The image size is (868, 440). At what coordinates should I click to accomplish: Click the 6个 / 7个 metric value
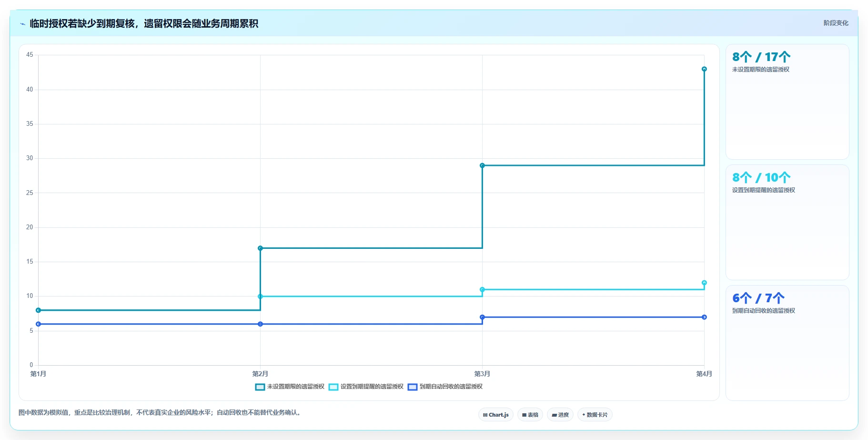pyautogui.click(x=758, y=298)
